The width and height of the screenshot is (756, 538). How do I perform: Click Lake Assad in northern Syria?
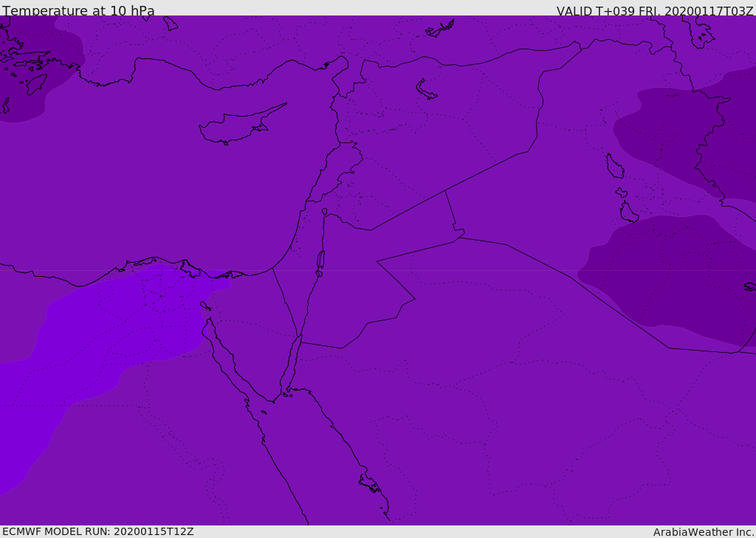(x=426, y=89)
